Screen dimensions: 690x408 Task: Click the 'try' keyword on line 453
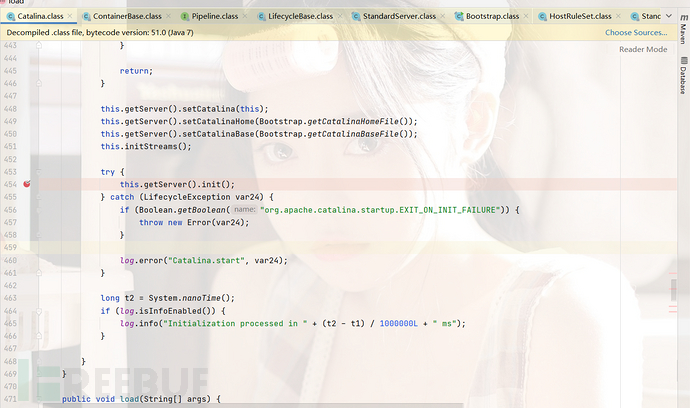107,172
